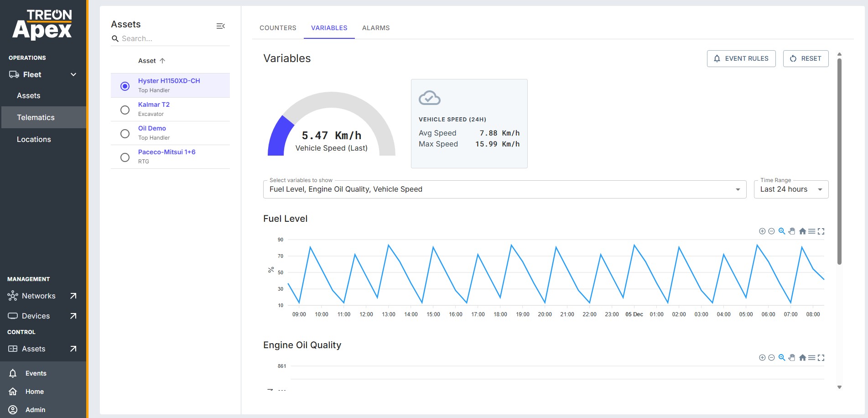The height and width of the screenshot is (418, 868).
Task: Expand Engine Oil Quality chart to fullscreen
Action: coord(821,358)
